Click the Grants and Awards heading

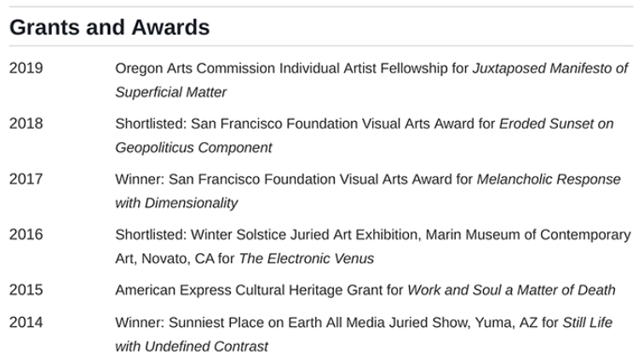(109, 27)
